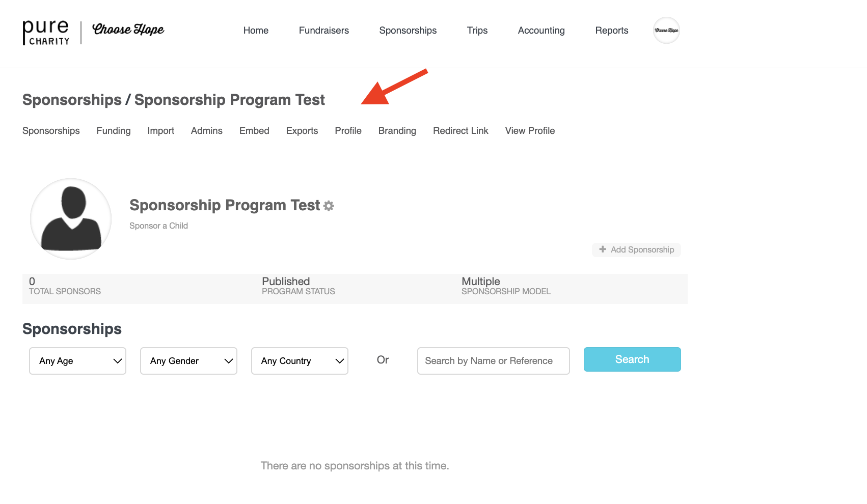Open the Reports menu item
The image size is (867, 504).
[x=611, y=31]
